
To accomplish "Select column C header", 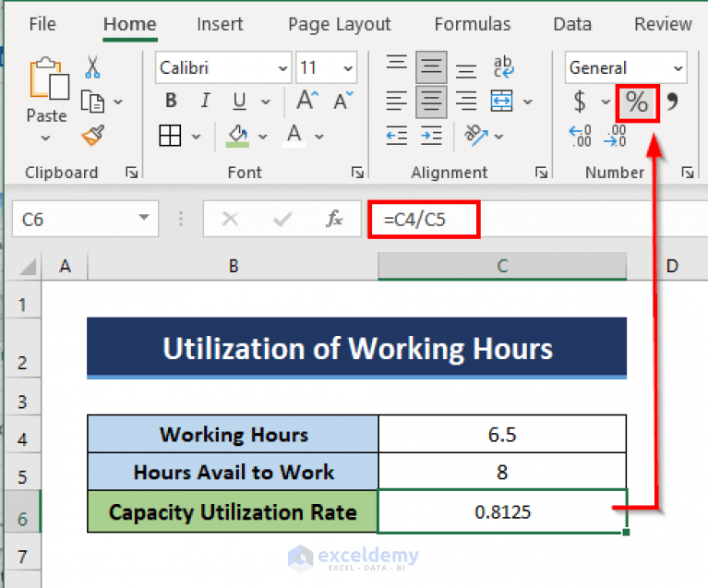I will tap(502, 266).
